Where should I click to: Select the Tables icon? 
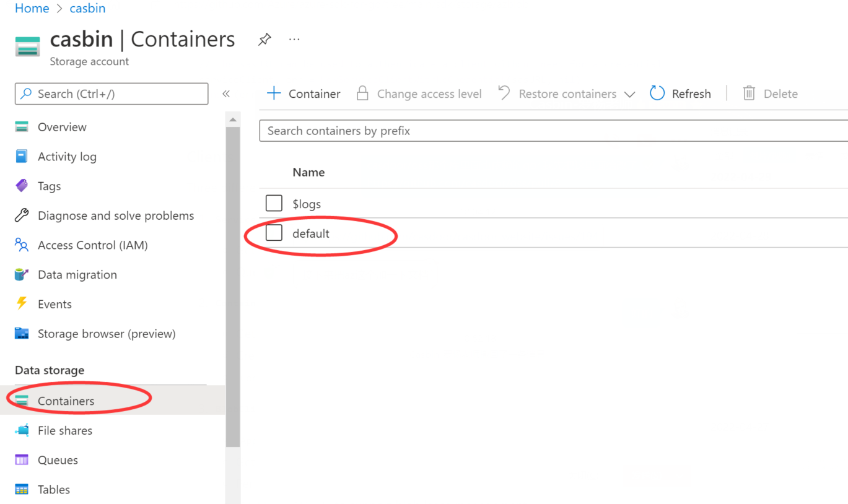tap(20, 489)
